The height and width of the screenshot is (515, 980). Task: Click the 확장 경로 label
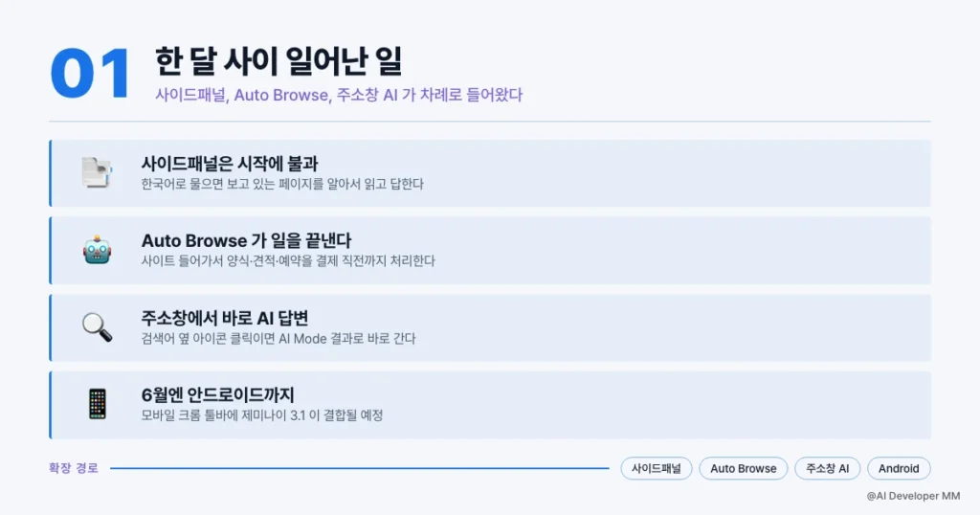click(74, 468)
